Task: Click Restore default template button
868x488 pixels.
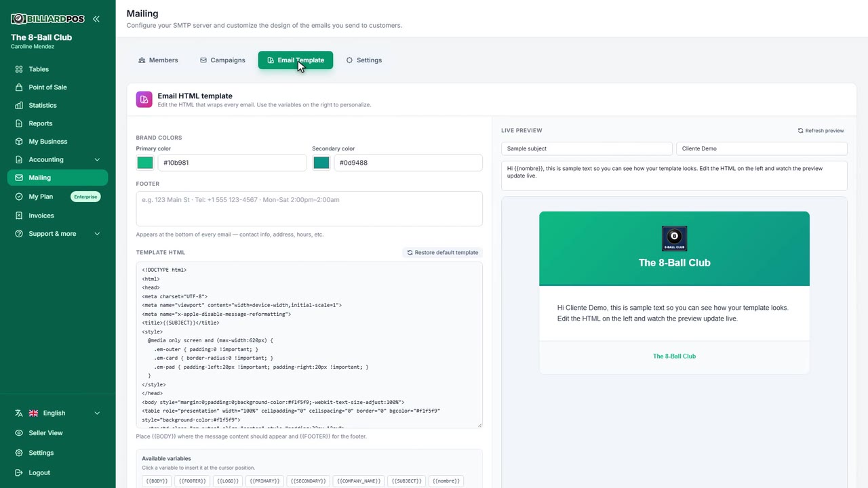Action: coord(442,253)
